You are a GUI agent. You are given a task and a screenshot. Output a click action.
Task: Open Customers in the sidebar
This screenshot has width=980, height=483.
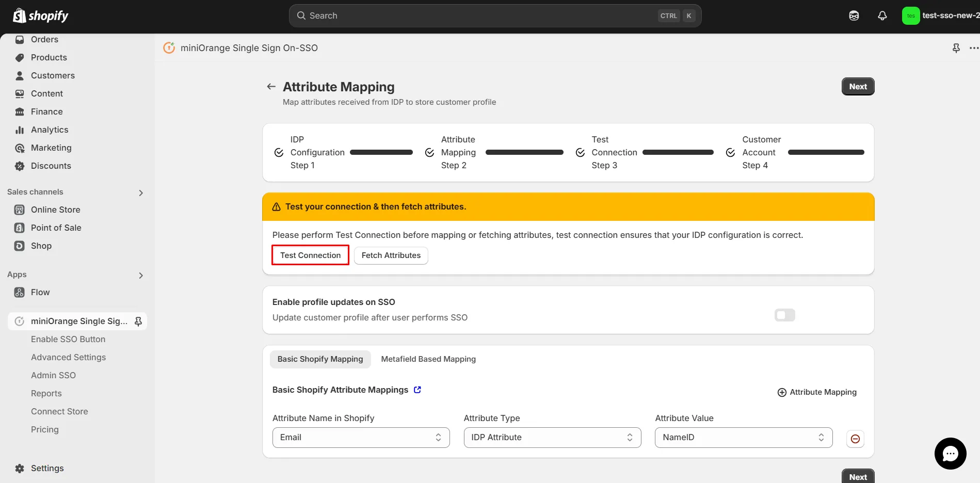53,75
